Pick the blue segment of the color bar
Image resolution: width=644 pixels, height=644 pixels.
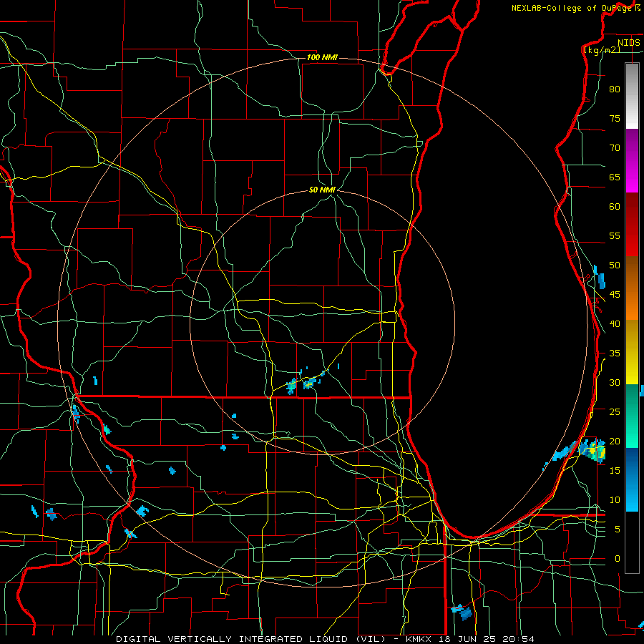pyautogui.click(x=632, y=479)
